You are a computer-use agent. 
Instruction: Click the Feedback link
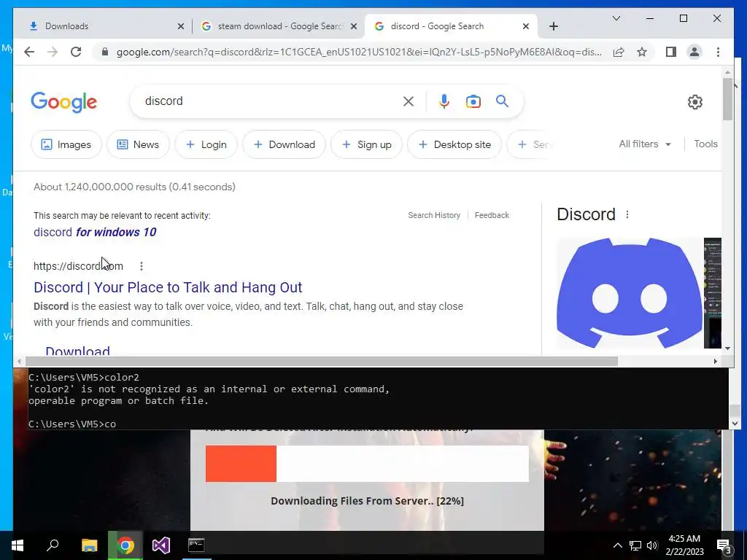492,215
